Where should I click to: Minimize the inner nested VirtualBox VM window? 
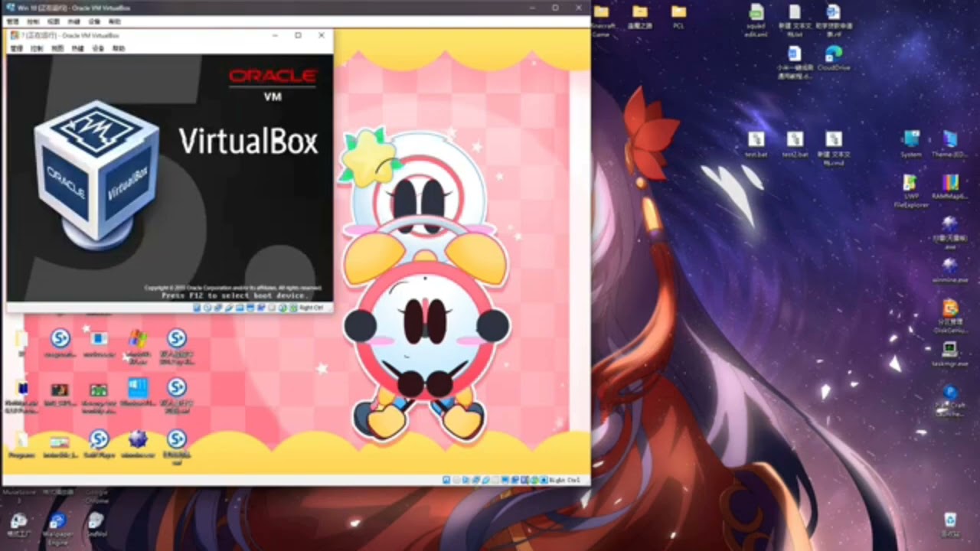click(x=275, y=35)
